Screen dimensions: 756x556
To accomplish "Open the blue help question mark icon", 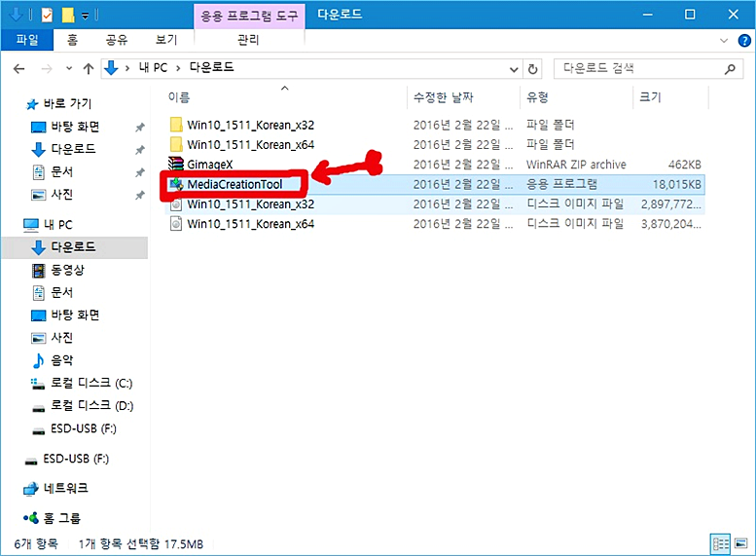I will click(744, 41).
